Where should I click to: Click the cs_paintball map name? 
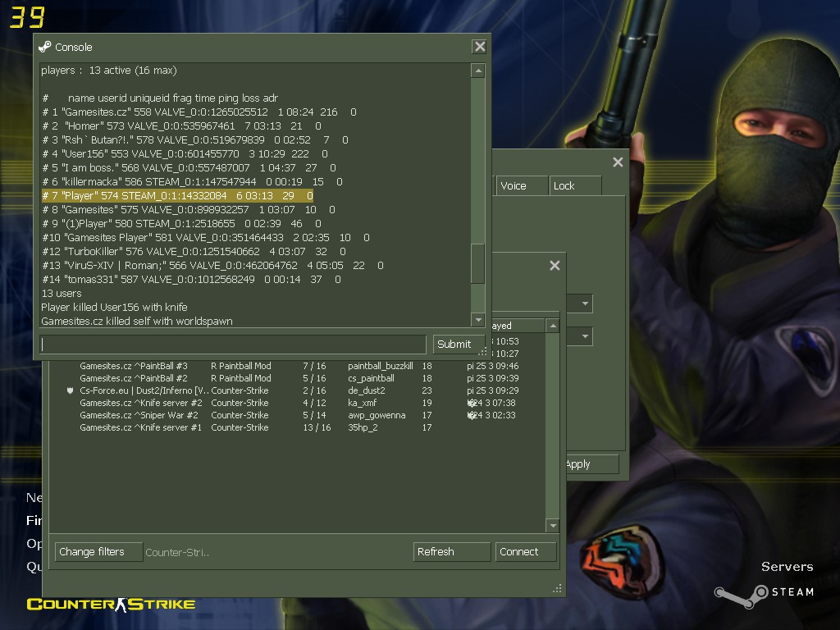pos(372,378)
